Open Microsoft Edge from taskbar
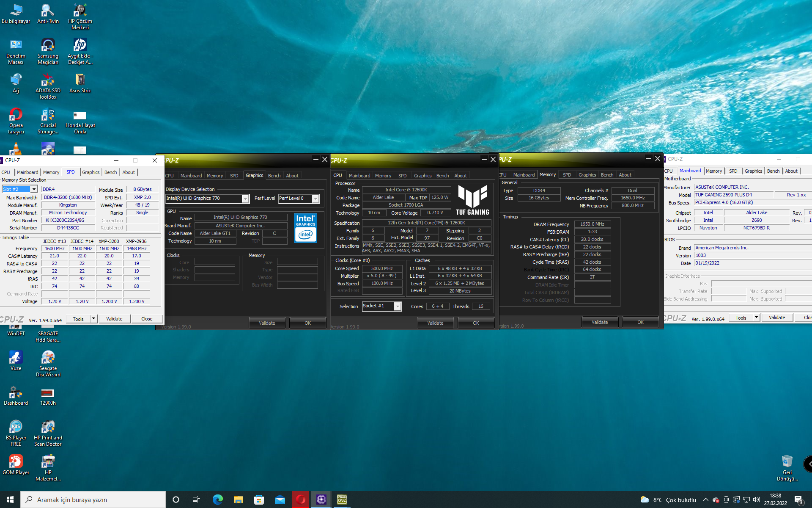 point(217,500)
